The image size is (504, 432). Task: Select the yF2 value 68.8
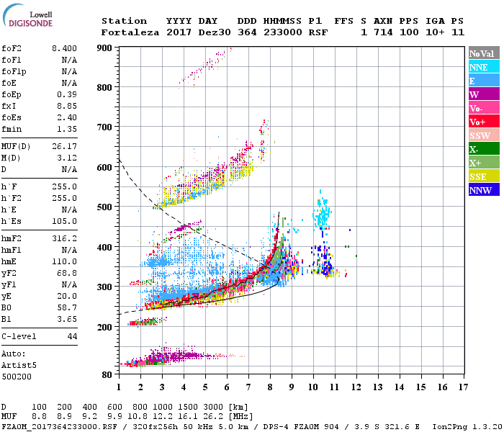[67, 273]
